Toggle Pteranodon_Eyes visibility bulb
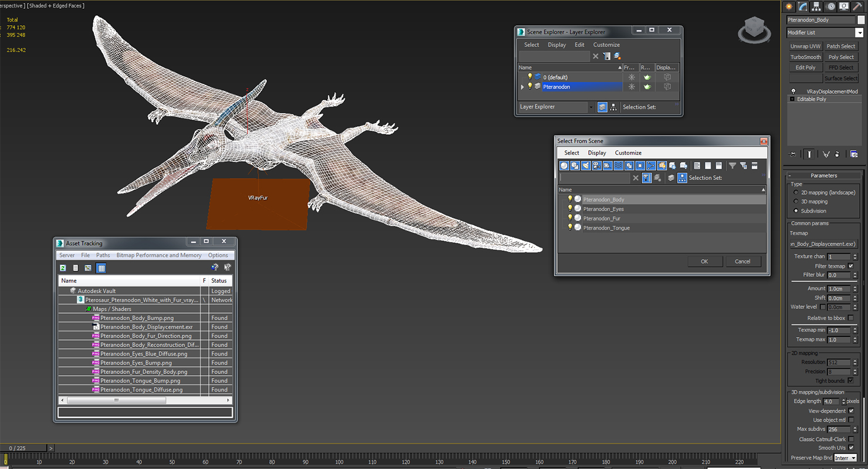The height and width of the screenshot is (469, 868). 569,208
